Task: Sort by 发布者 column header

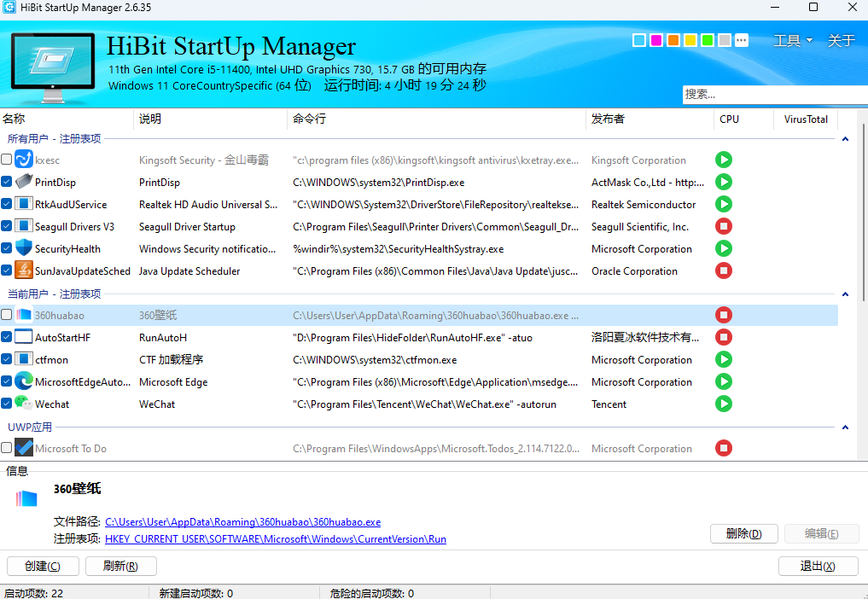Action: tap(650, 119)
